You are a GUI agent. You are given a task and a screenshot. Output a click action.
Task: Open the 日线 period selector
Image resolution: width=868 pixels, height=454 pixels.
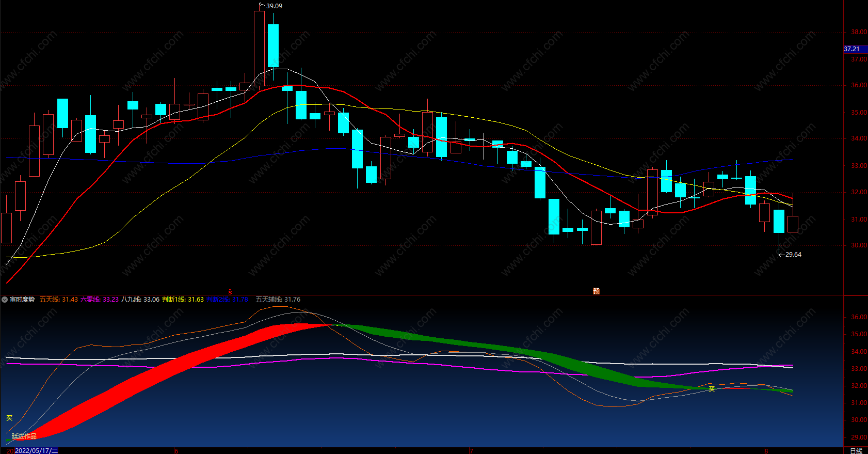pos(856,451)
